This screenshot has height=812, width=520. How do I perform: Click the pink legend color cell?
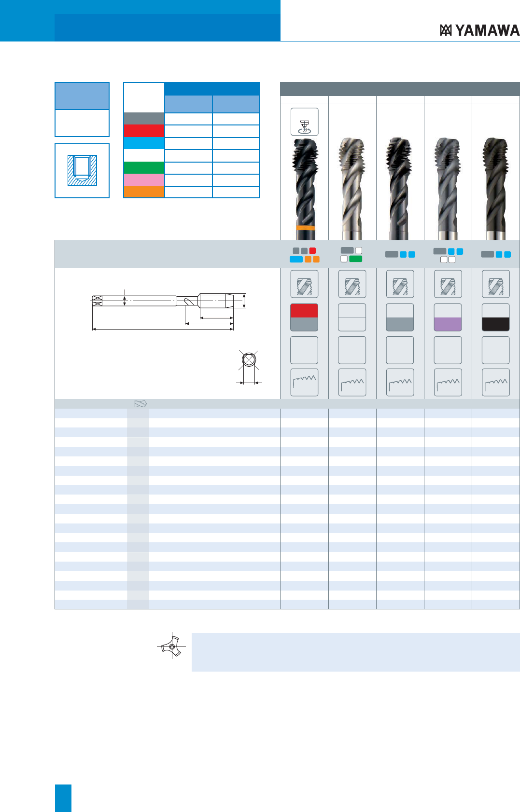pyautogui.click(x=144, y=179)
